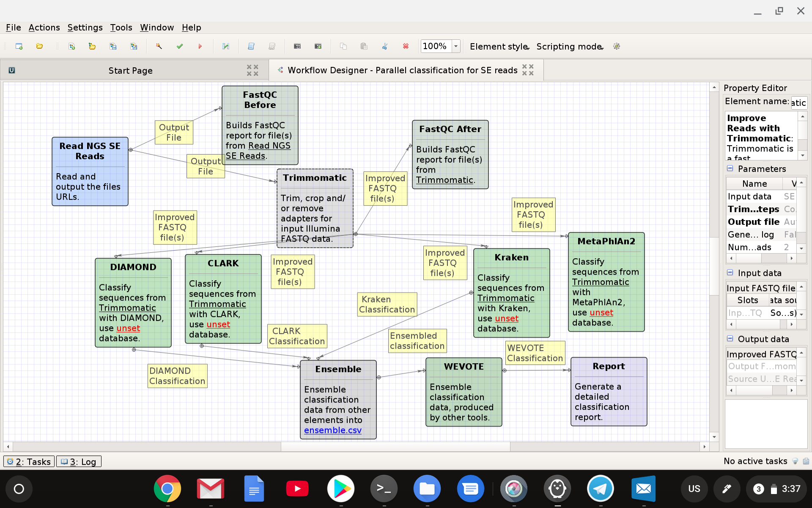The height and width of the screenshot is (508, 812).
Task: Save the workflow using toolbar icon
Action: pyautogui.click(x=113, y=46)
